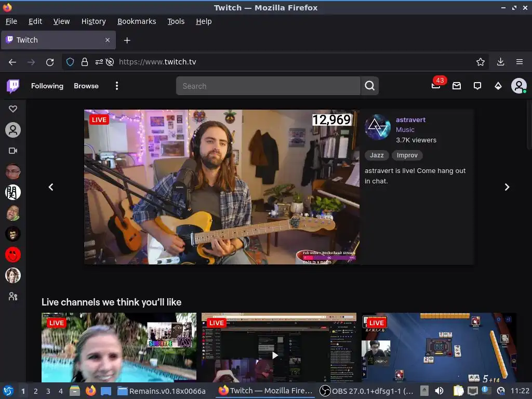
Task: Click the tracking protection shield icon
Action: point(70,62)
